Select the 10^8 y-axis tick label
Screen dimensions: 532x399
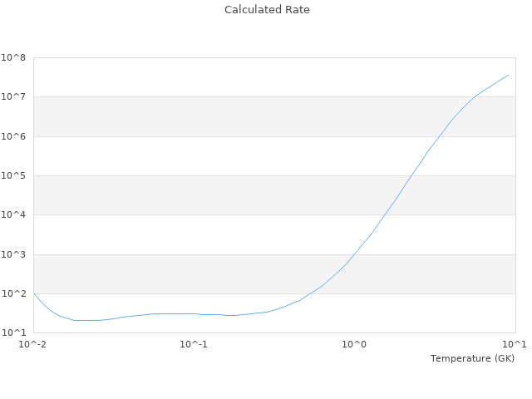[x=13, y=58]
